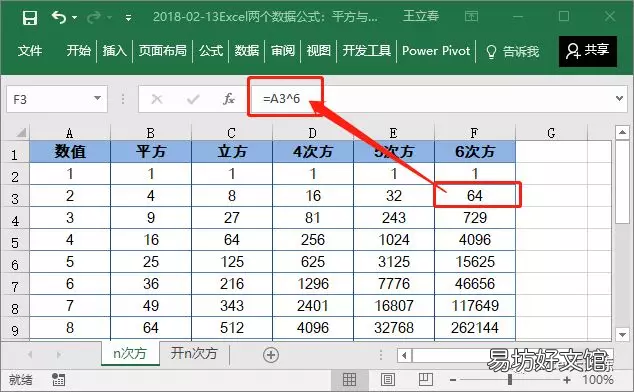This screenshot has height=392, width=634.
Task: Select cell containing 262144
Action: click(475, 327)
